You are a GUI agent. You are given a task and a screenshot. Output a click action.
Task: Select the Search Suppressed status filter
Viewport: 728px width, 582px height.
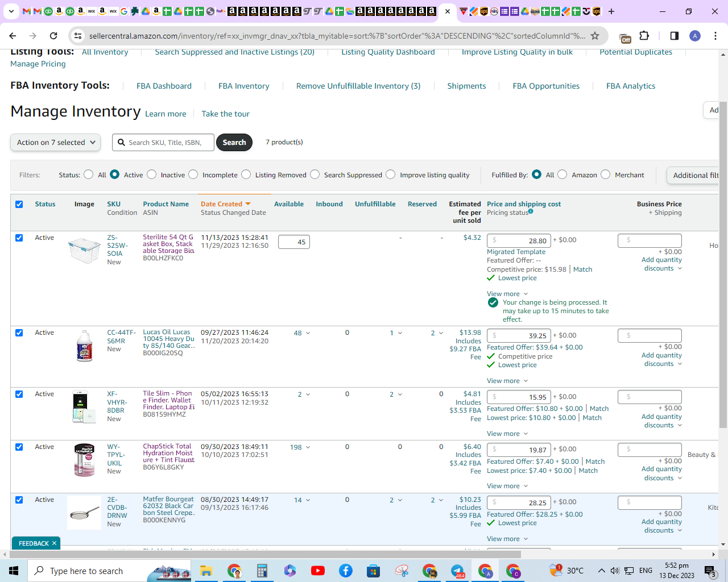(x=315, y=174)
